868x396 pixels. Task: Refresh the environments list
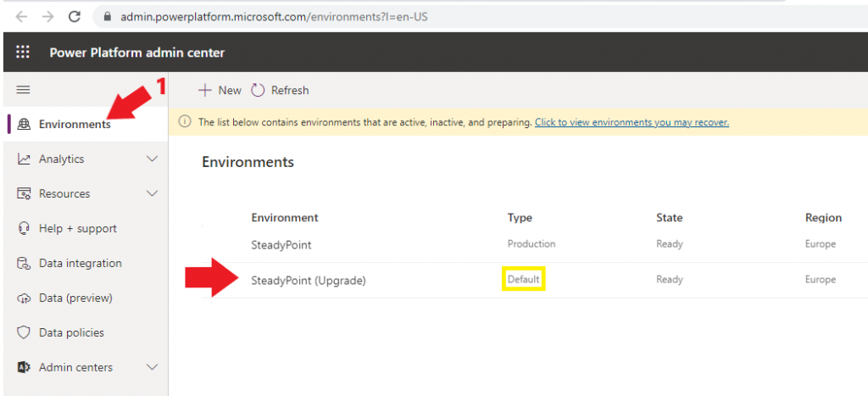click(x=280, y=90)
